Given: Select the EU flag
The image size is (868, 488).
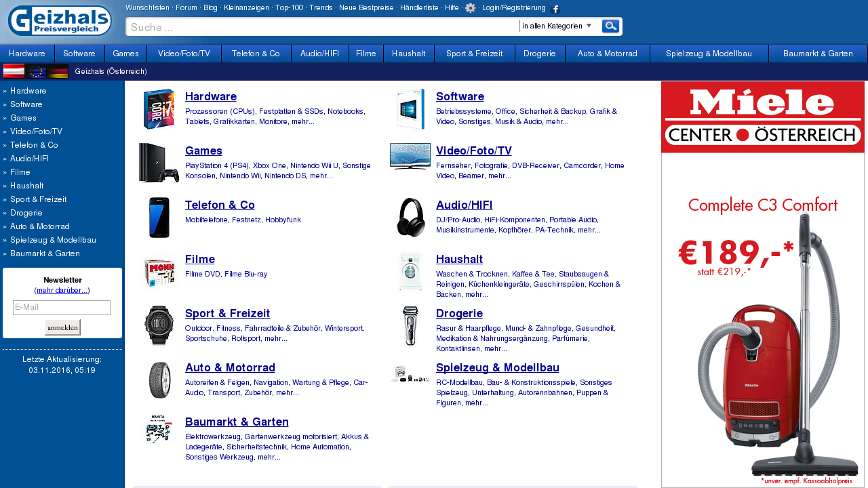Looking at the screenshot, I should pos(35,71).
